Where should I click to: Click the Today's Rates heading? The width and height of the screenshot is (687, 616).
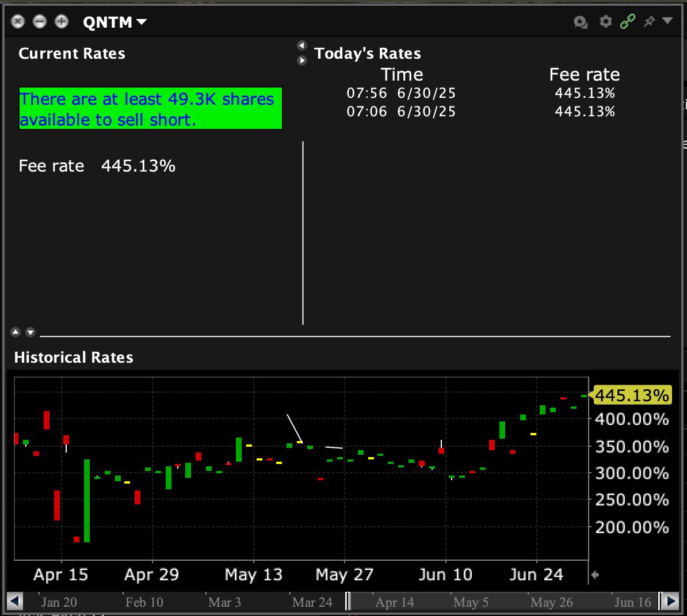point(368,54)
